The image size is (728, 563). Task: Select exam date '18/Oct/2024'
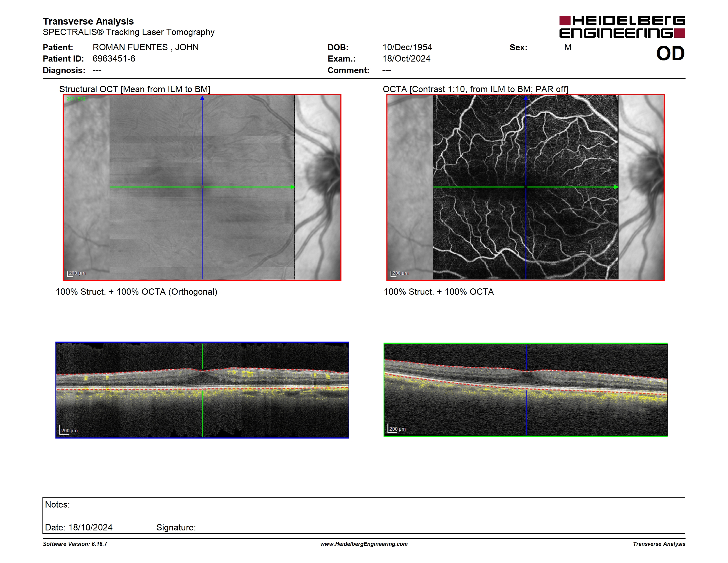coord(406,59)
